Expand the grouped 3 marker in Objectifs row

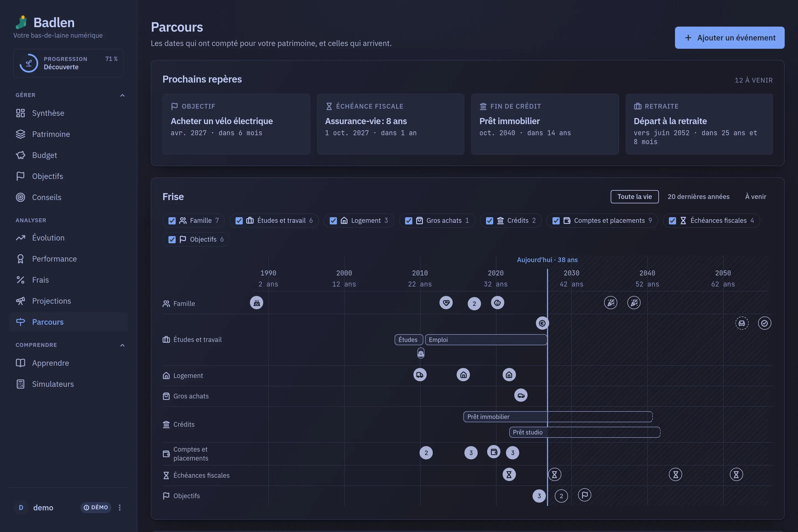[539, 496]
